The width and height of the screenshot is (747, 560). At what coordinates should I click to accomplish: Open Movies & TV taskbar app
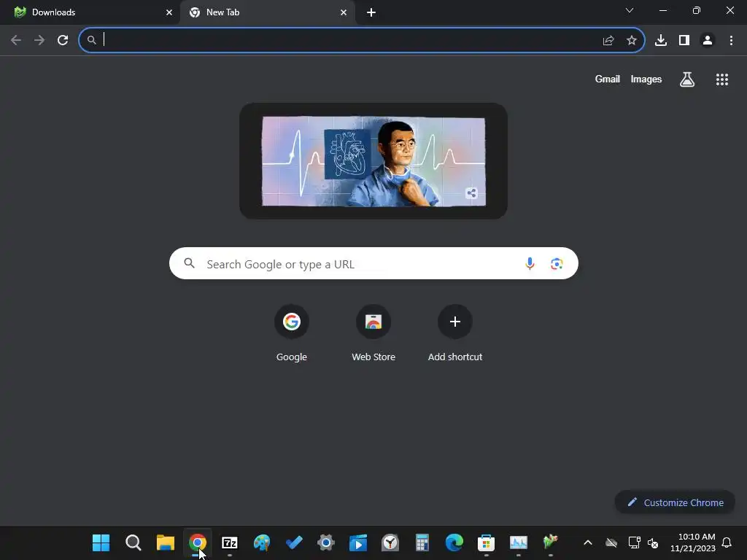click(358, 542)
